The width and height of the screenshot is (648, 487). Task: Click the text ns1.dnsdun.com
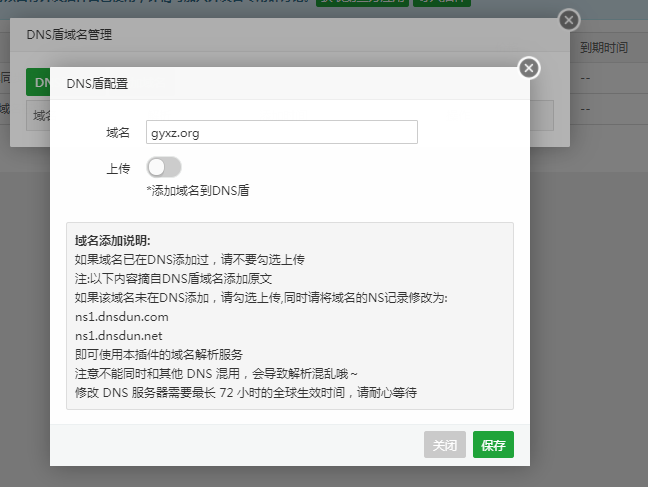pos(122,317)
